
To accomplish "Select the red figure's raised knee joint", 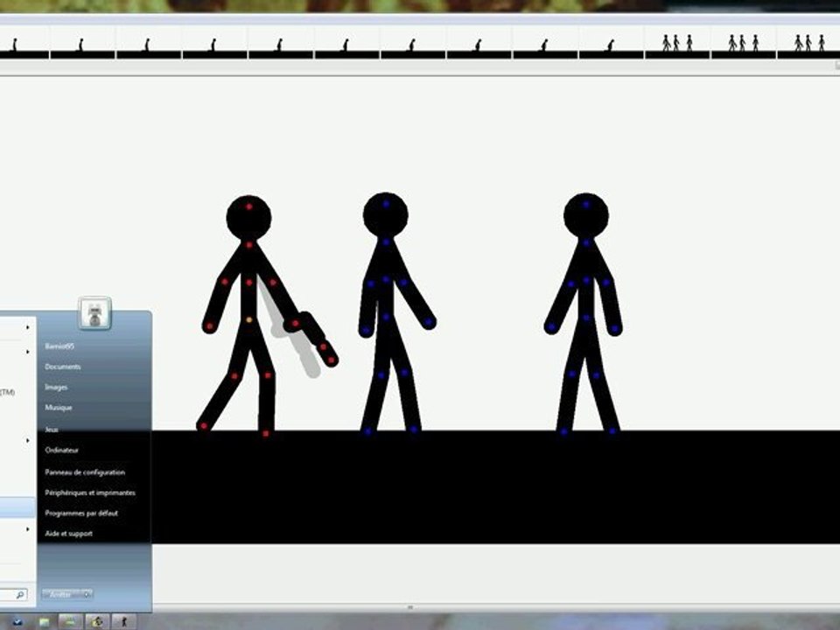I will tap(234, 376).
